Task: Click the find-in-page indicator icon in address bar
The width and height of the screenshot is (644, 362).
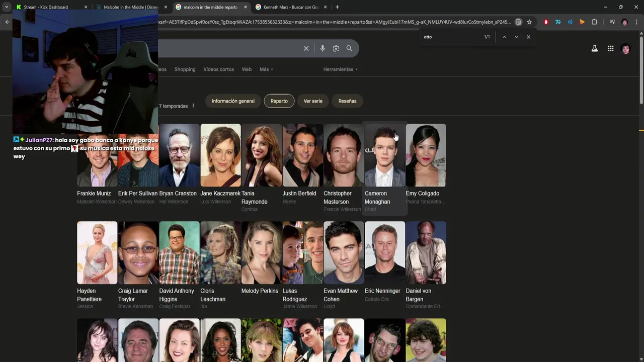Action: [x=518, y=22]
